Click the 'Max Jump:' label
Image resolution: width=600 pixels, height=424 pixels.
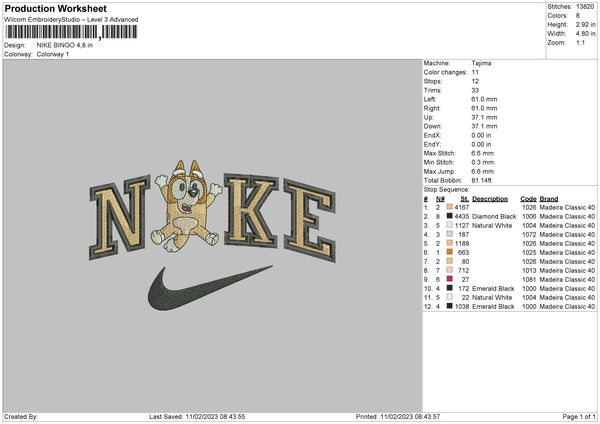(439, 171)
